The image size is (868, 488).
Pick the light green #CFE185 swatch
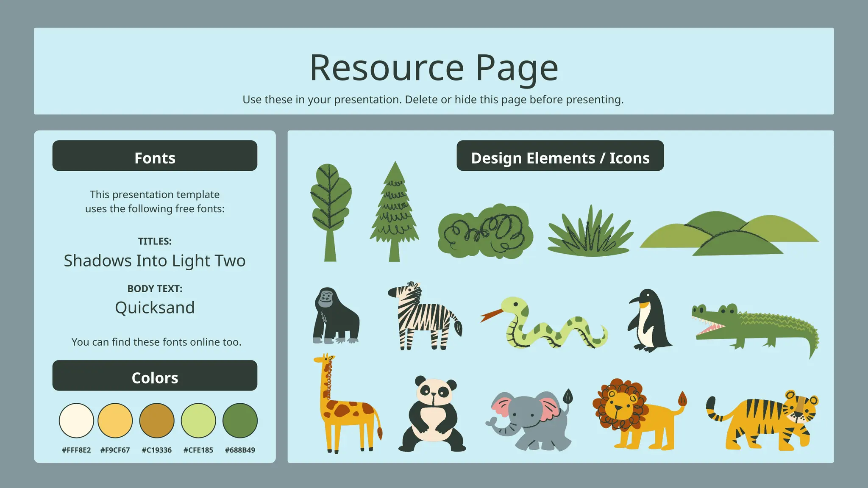[198, 421]
